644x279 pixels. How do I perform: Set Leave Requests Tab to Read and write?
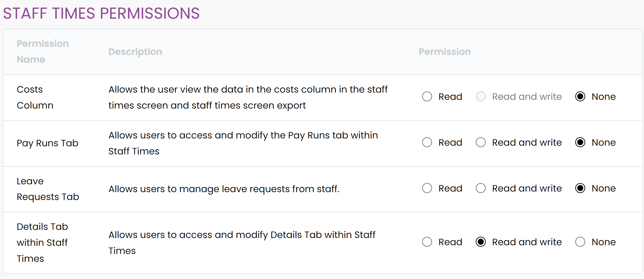click(x=481, y=188)
